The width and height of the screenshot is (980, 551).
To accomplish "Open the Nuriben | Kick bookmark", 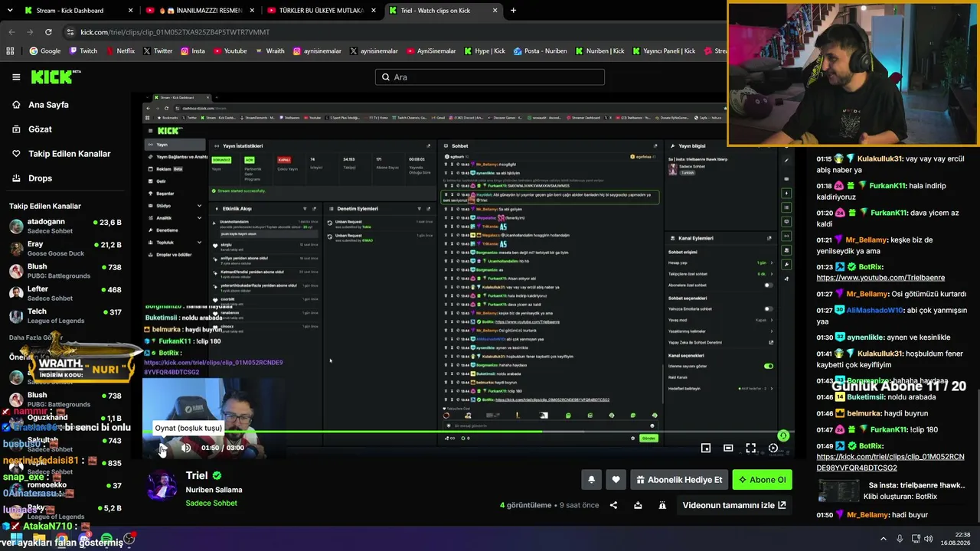I will click(599, 51).
